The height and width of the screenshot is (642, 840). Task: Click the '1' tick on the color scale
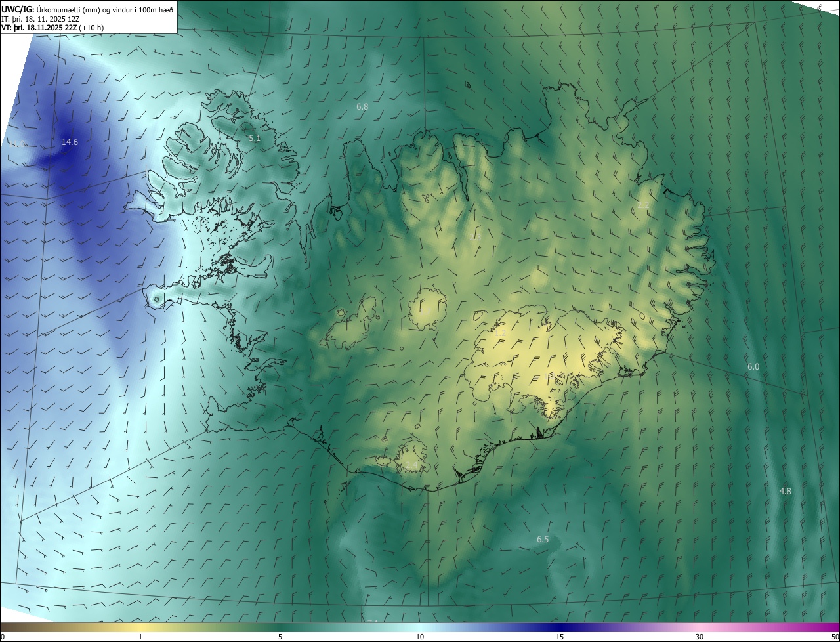pos(140,637)
